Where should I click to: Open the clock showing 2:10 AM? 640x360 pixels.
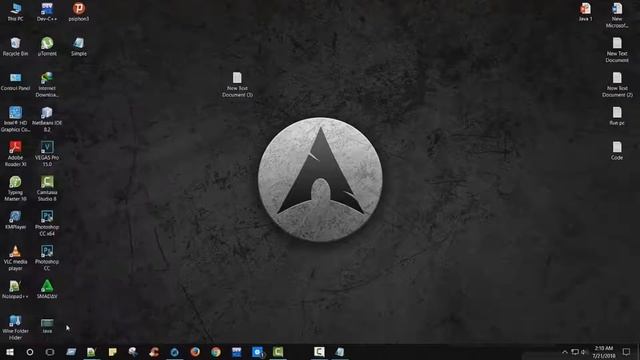(x=604, y=352)
